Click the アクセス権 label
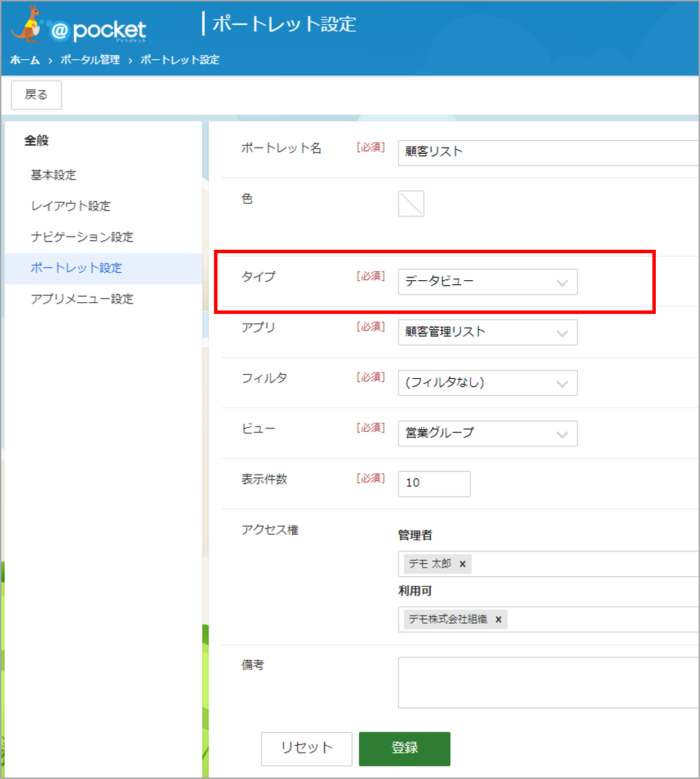The width and height of the screenshot is (700, 779). (270, 530)
